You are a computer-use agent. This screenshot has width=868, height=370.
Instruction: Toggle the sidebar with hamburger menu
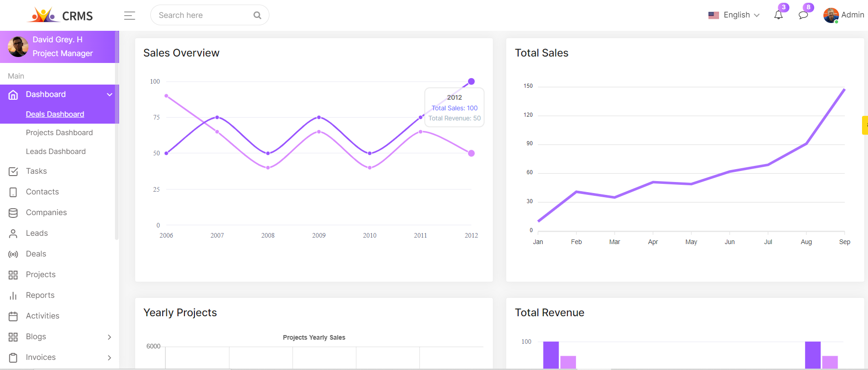point(130,16)
